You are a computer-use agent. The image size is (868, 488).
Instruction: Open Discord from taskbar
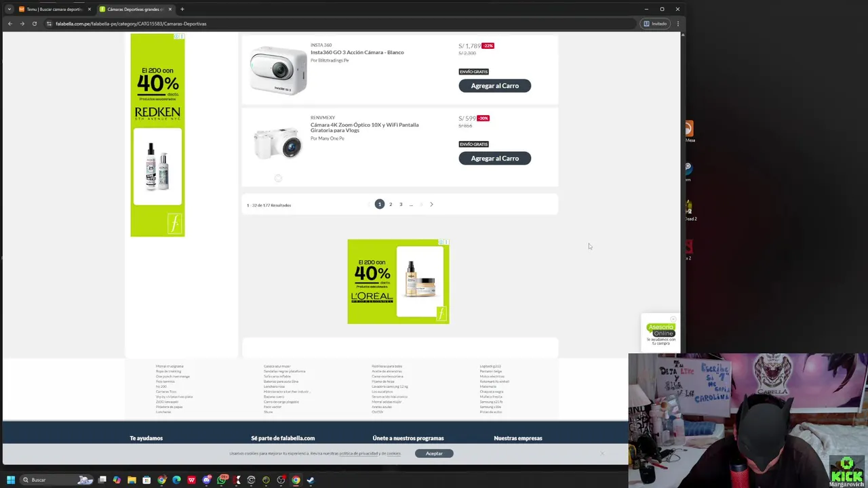[x=207, y=480]
